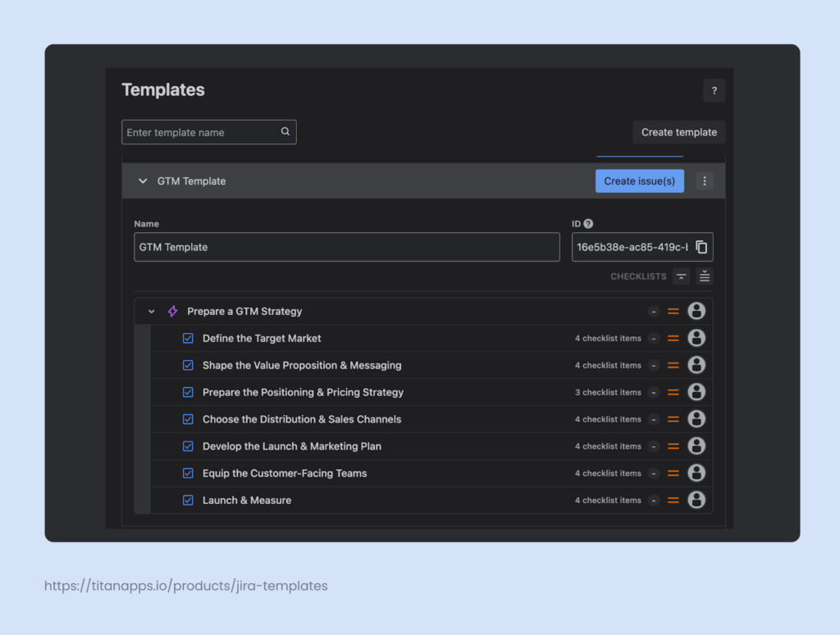Click the collapse-all checklists icon
840x635 pixels.
(x=681, y=276)
